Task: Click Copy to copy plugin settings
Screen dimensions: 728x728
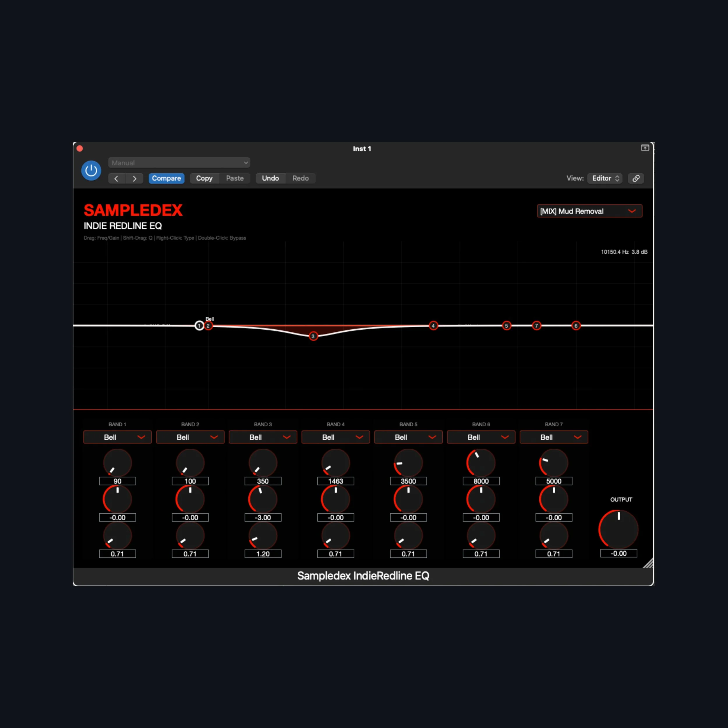Action: click(x=204, y=178)
